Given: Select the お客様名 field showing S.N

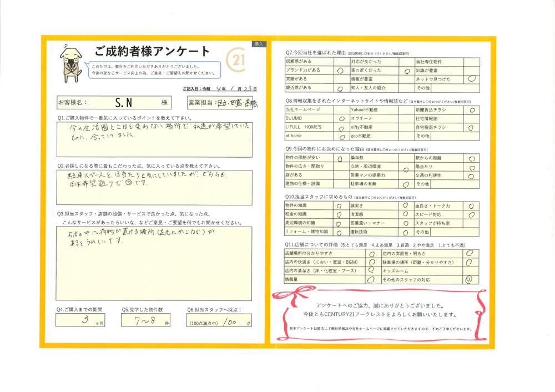Looking at the screenshot, I should click(123, 103).
